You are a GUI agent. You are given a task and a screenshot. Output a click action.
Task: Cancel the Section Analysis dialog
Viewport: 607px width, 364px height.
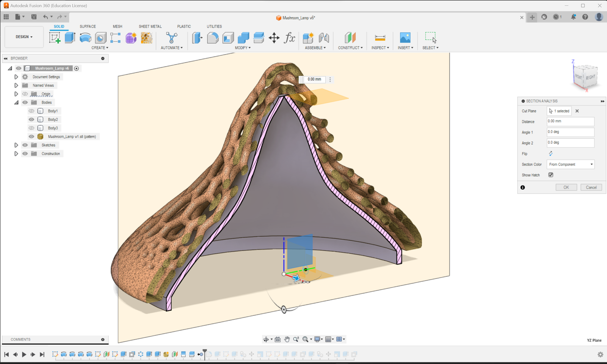(591, 187)
